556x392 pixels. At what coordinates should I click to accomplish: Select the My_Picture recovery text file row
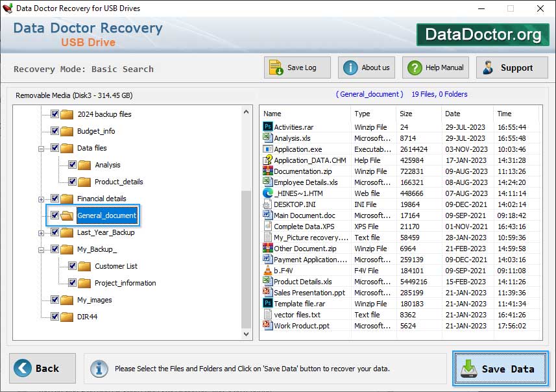402,238
